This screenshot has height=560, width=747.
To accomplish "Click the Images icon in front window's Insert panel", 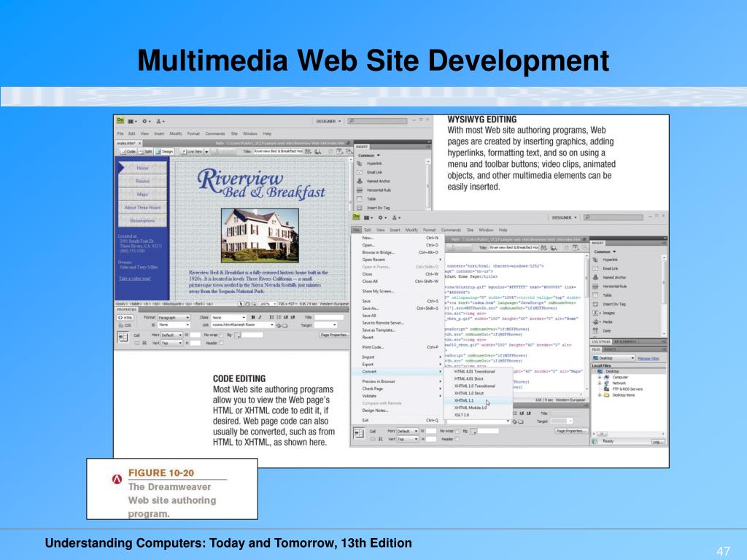I will (595, 313).
